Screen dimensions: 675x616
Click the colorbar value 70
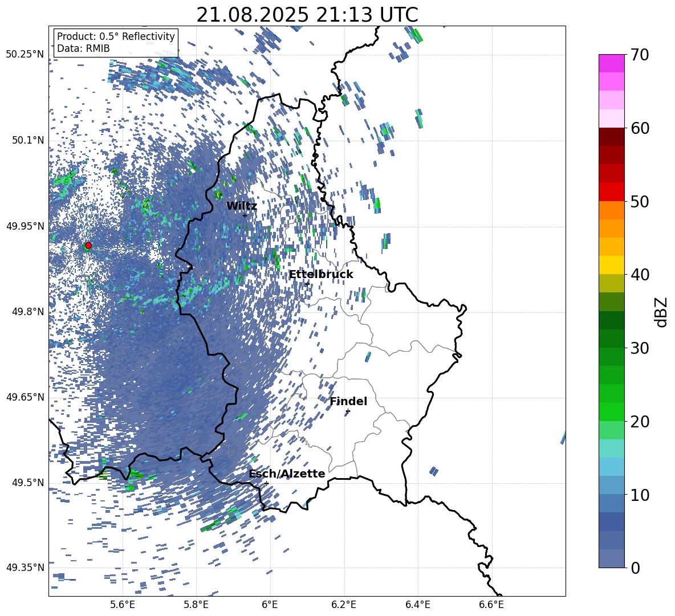click(640, 55)
